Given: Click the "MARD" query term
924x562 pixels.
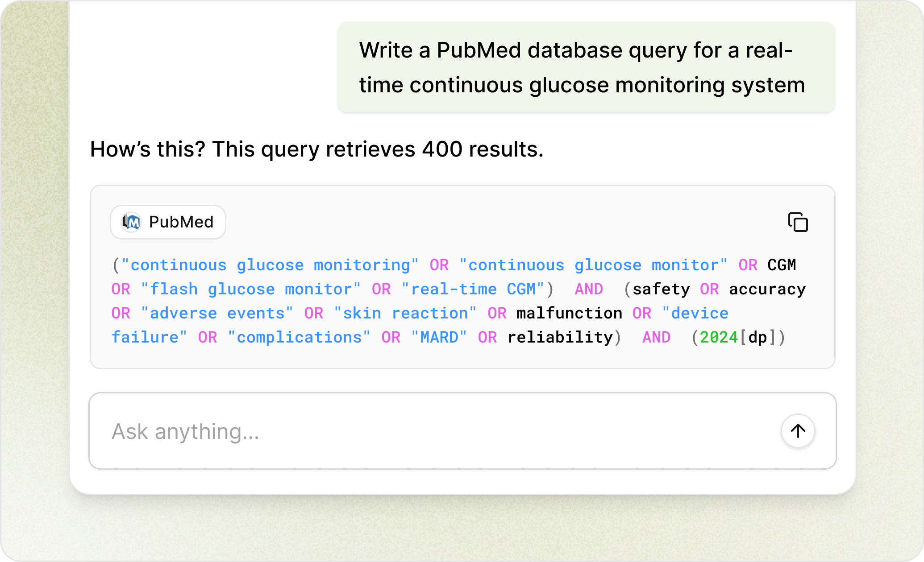Looking at the screenshot, I should pyautogui.click(x=439, y=338).
